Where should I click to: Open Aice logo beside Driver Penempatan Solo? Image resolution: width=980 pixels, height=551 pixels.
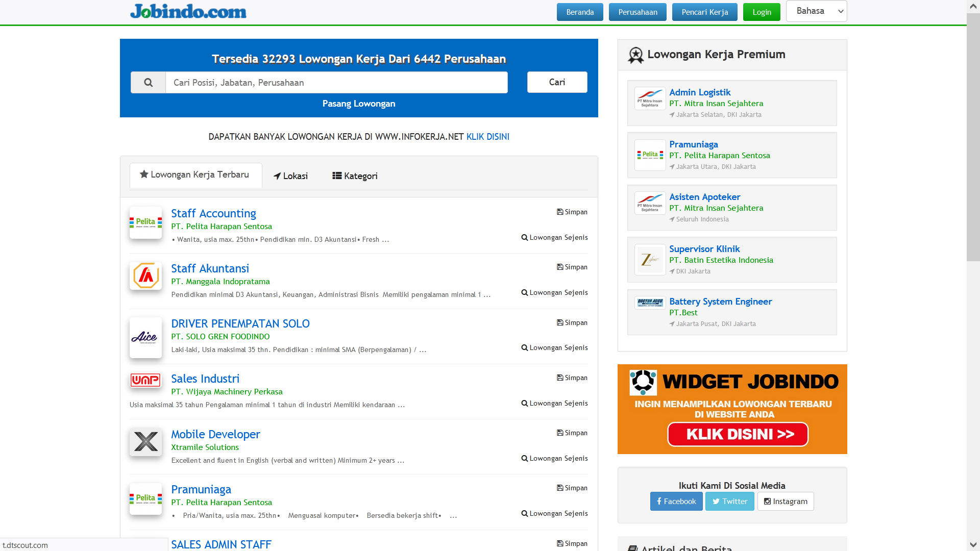pos(145,338)
